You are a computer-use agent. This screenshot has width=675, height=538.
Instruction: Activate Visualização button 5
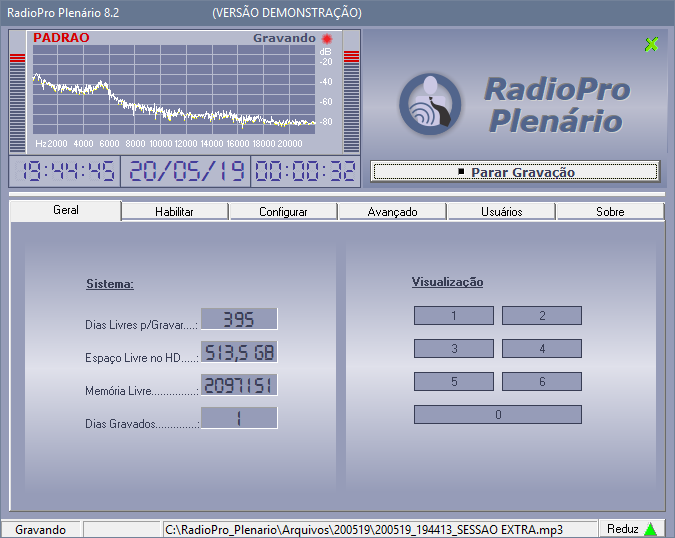454,382
